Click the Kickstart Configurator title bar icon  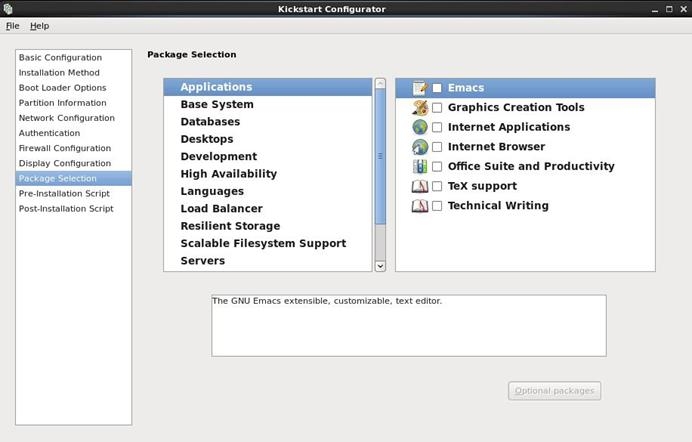coord(8,9)
